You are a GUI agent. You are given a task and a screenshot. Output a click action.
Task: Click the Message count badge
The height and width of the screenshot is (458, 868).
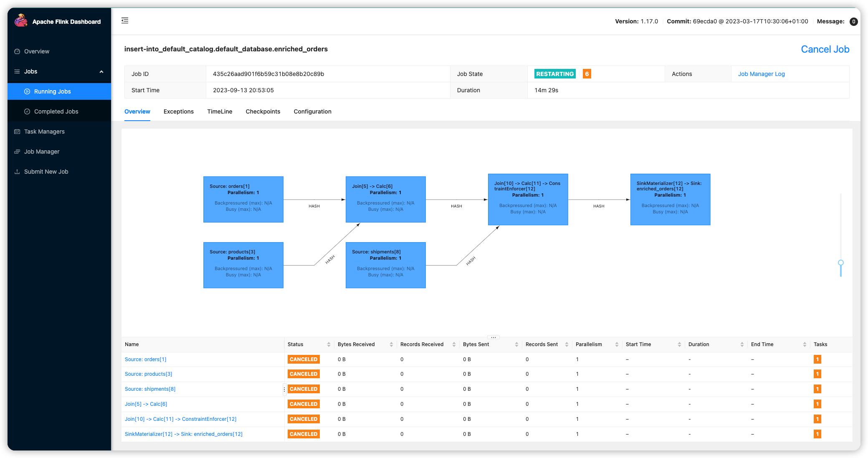[x=853, y=22]
